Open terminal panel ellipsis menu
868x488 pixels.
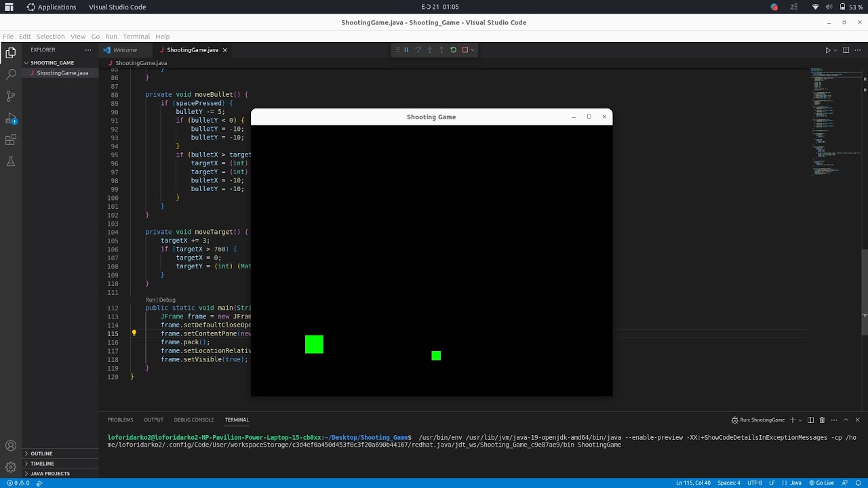point(834,420)
